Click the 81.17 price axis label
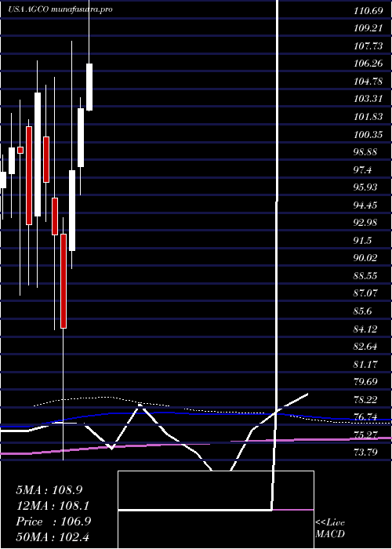 pos(365,365)
